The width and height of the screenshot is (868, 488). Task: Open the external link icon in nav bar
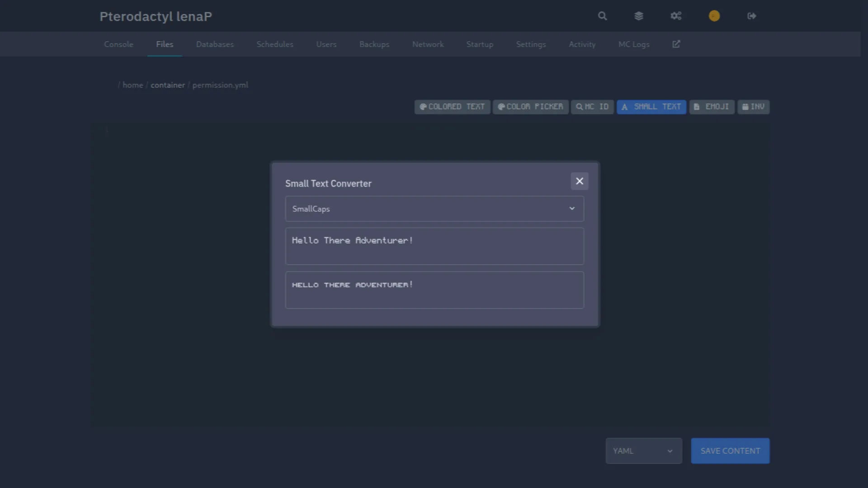tap(676, 44)
